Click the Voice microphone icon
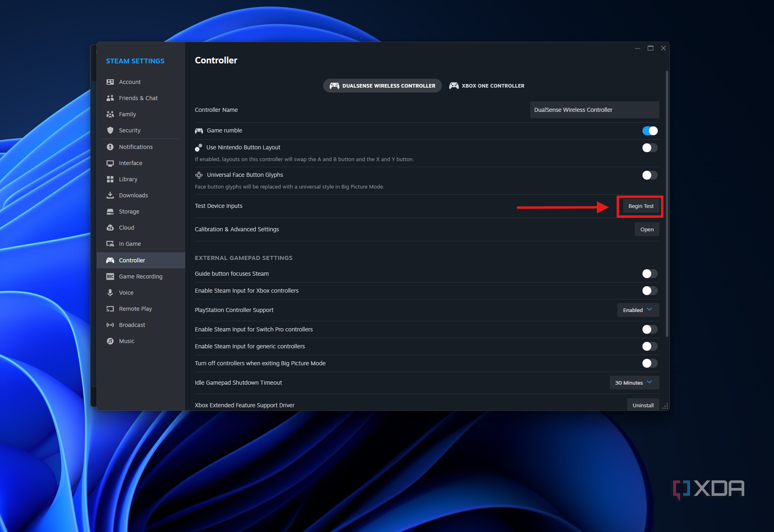This screenshot has height=532, width=774. (x=110, y=292)
